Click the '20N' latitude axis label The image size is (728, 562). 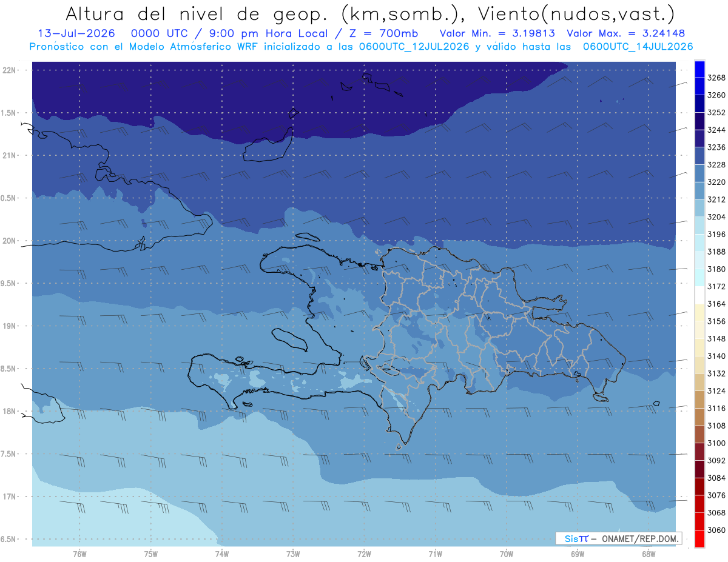9,241
